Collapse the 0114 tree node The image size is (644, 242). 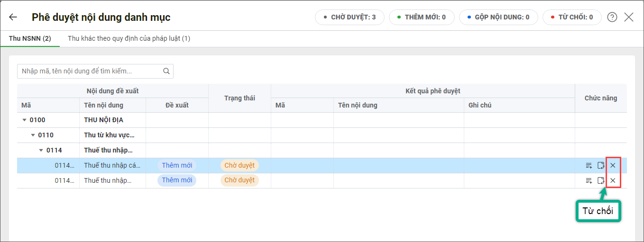tap(41, 151)
